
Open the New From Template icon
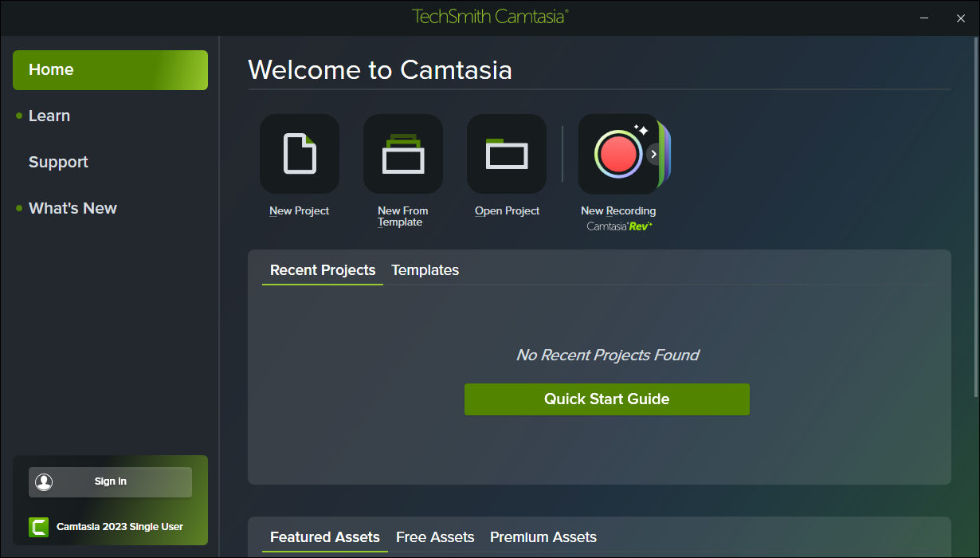click(x=403, y=154)
